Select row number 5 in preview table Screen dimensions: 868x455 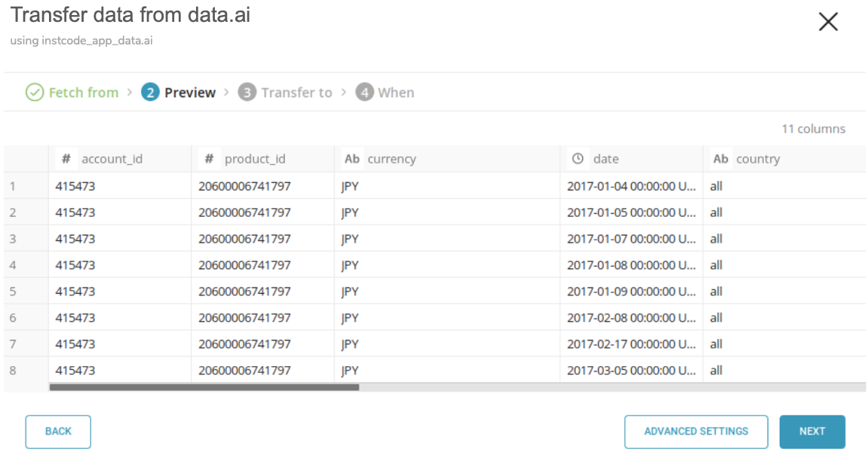click(13, 292)
